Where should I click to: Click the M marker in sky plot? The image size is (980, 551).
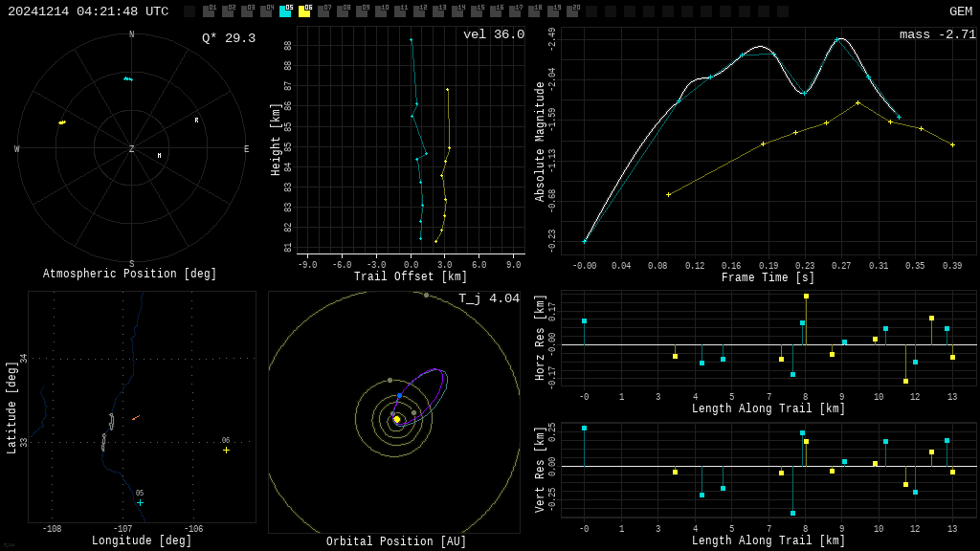(x=159, y=155)
